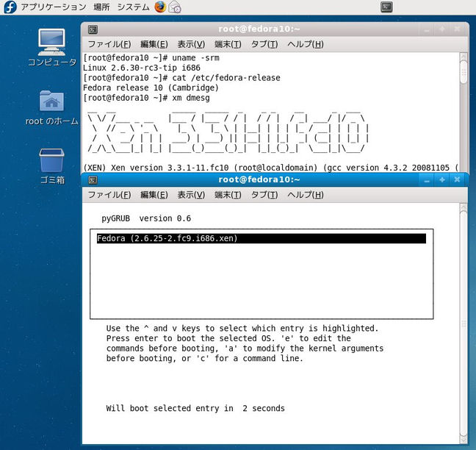Viewport: 476px width, 450px height.
Task: Open 表示(V) menu in the back terminal
Action: [x=191, y=44]
